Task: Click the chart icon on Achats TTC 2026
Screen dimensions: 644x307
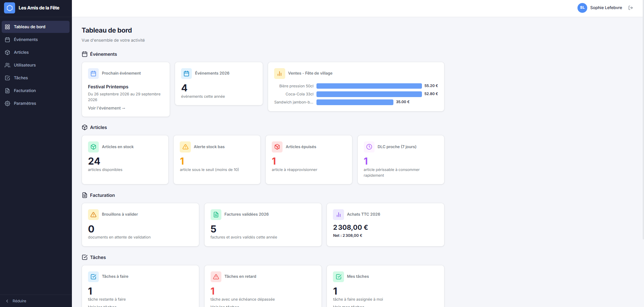Action: pyautogui.click(x=338, y=214)
